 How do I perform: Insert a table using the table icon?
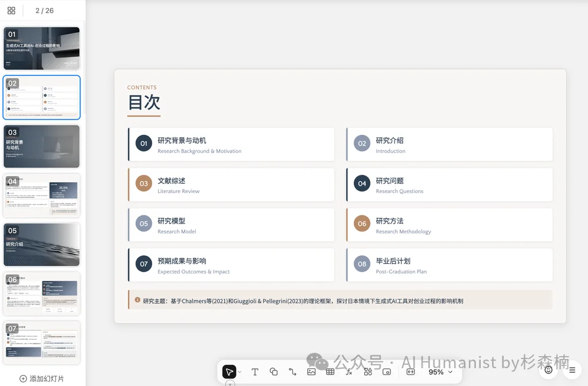tap(330, 372)
